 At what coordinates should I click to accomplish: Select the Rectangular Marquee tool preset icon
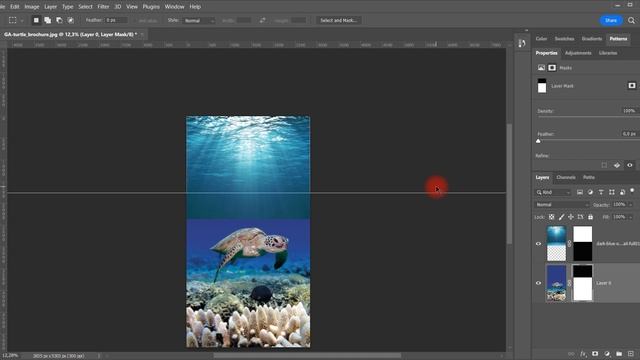click(x=13, y=20)
